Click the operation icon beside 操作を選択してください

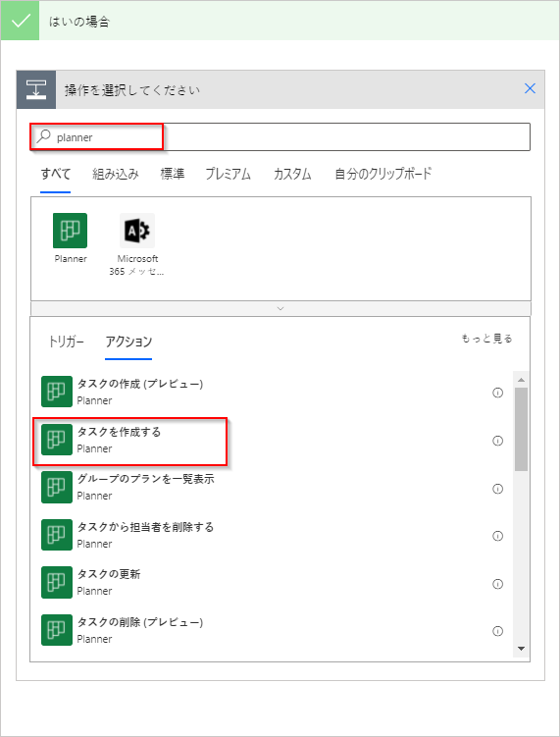coord(36,89)
